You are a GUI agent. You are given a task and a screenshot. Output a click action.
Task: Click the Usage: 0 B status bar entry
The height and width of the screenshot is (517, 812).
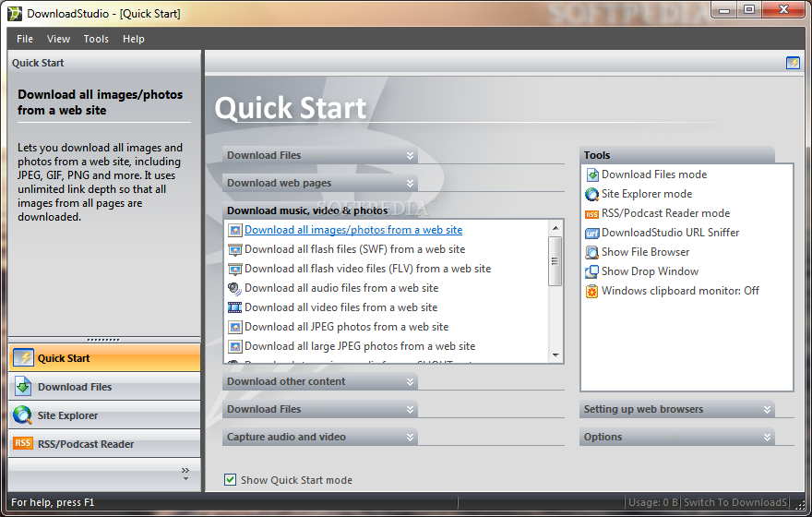(653, 502)
